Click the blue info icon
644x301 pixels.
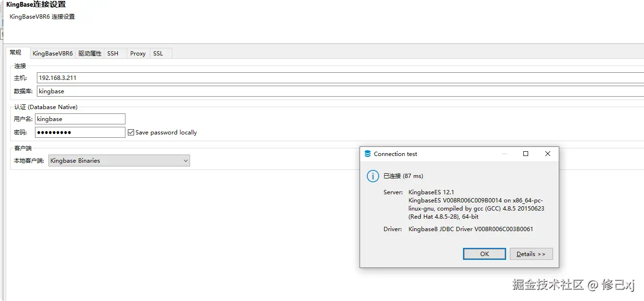[x=373, y=176]
